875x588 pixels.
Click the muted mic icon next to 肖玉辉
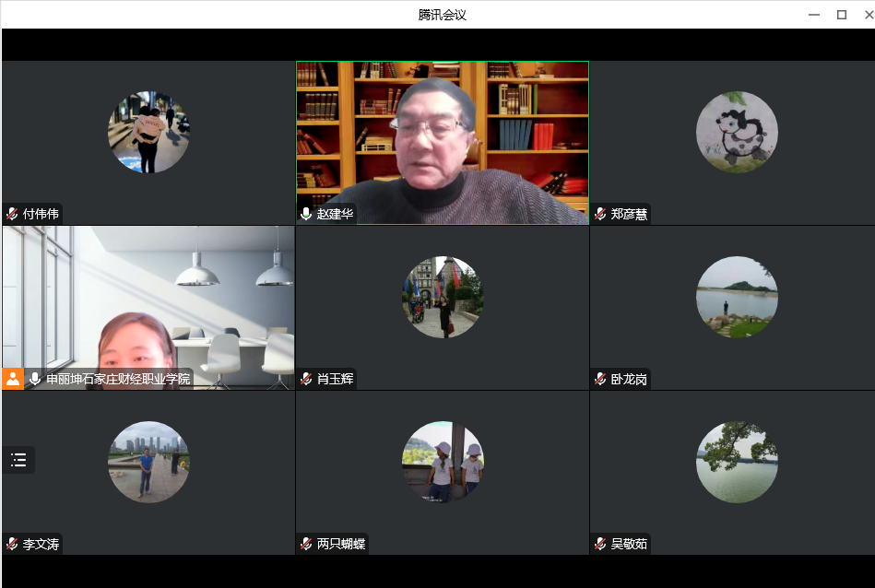pos(307,379)
